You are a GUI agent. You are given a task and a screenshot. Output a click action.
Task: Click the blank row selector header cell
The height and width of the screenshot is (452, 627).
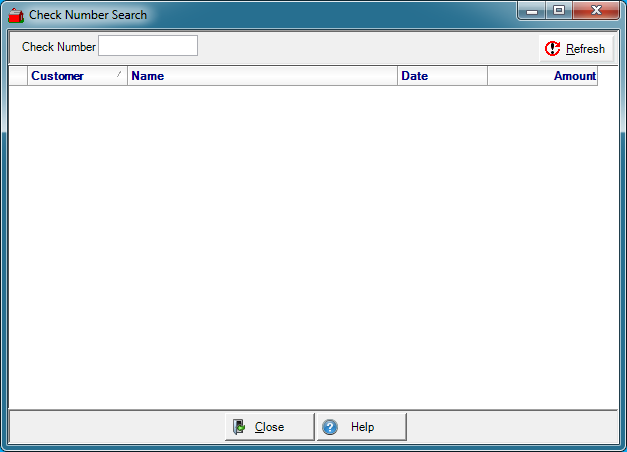(x=18, y=76)
